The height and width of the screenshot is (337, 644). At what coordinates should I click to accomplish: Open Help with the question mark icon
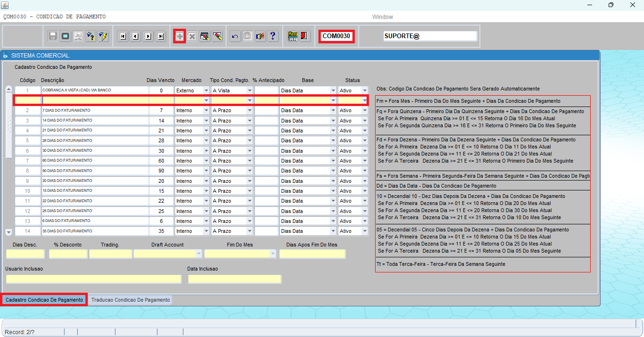pyautogui.click(x=273, y=36)
